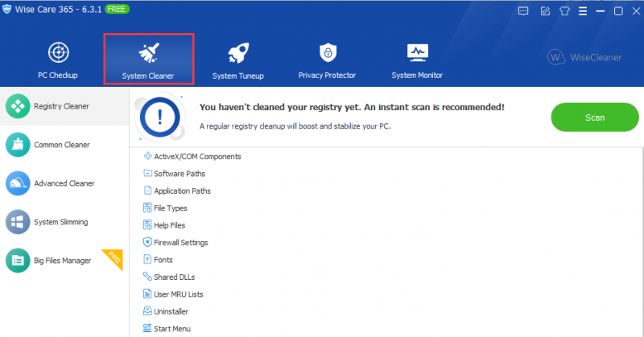Open the feedback chat bubble icon
This screenshot has width=644, height=337.
pos(523,11)
